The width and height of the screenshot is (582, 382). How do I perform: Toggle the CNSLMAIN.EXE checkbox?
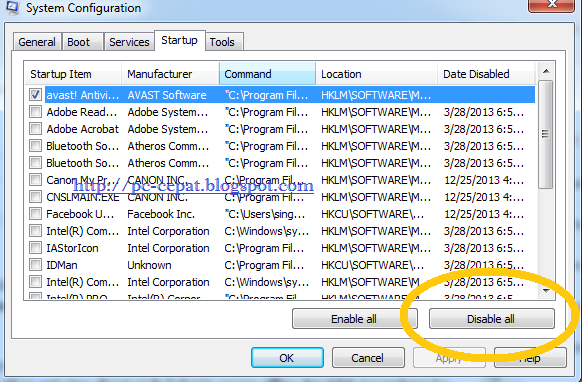(x=35, y=197)
